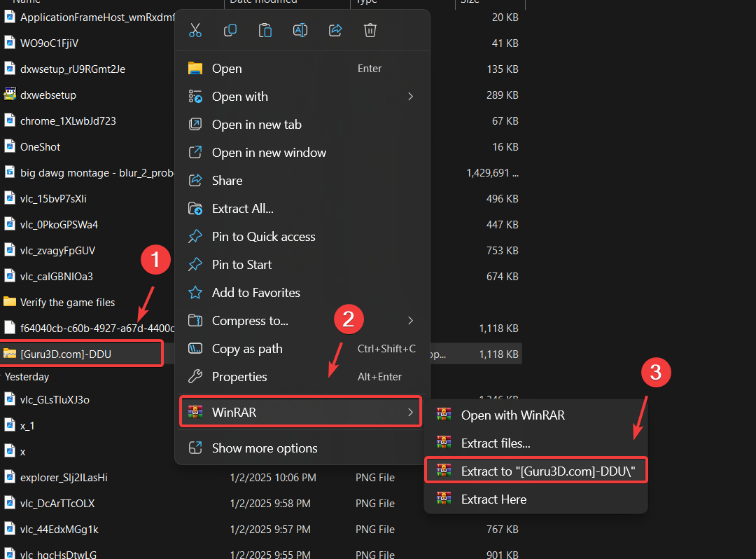
Task: Expand the Compress to submenu arrow
Action: click(x=411, y=321)
